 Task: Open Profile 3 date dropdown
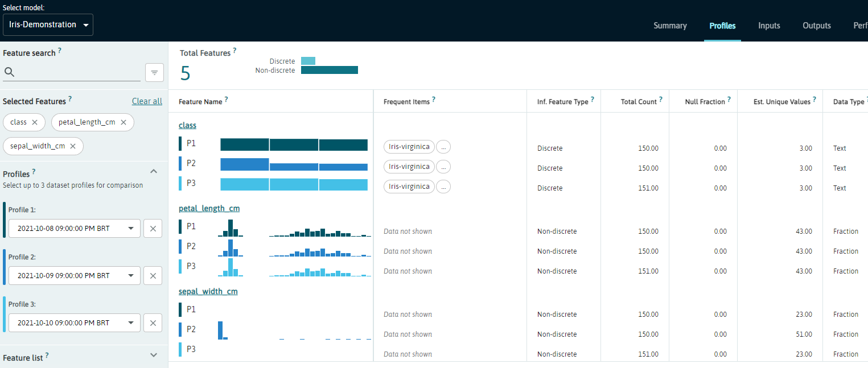(x=75, y=323)
